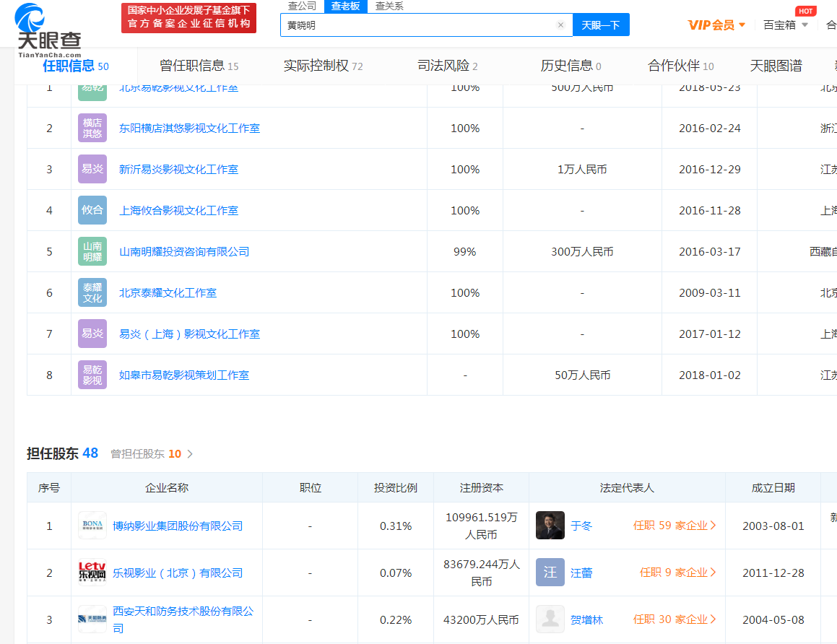Open the VIP会员 dropdown
Screen dimensions: 837x644
[x=716, y=25]
